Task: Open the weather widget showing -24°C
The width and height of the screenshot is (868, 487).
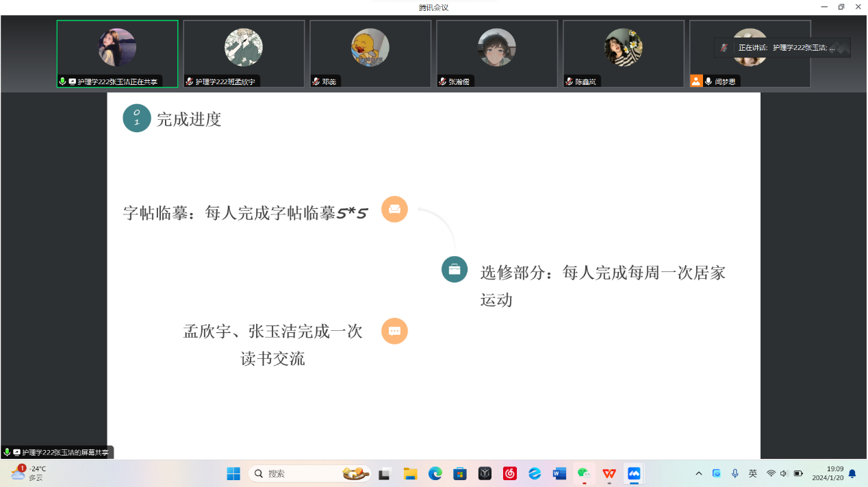Action: (x=29, y=473)
